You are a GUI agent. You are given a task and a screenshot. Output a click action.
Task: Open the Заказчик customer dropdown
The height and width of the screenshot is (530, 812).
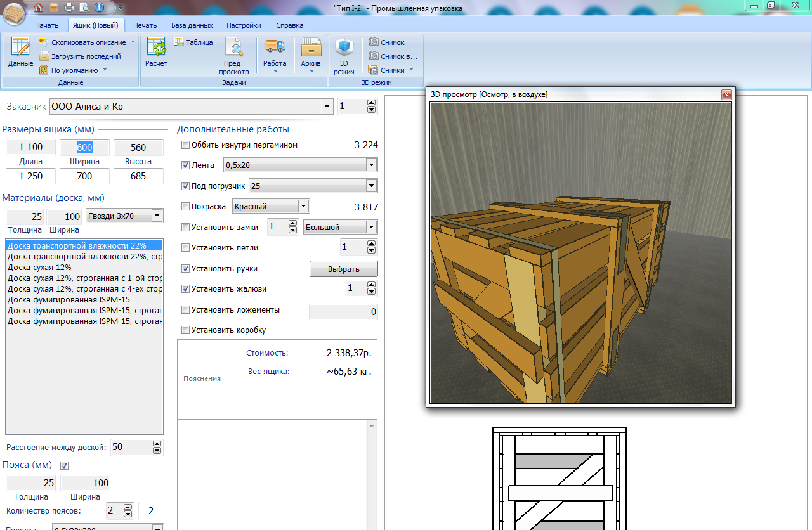327,107
